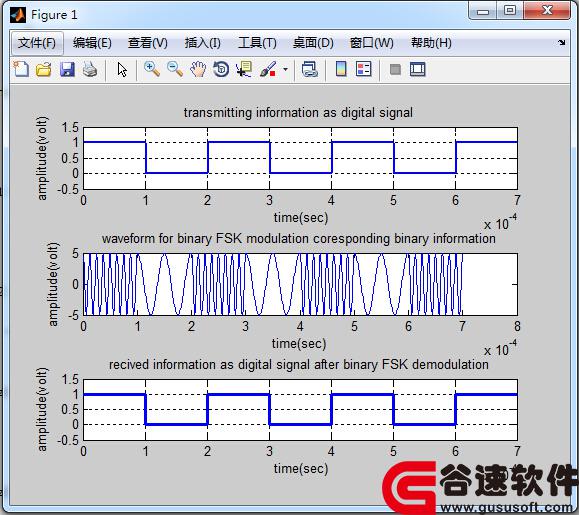The image size is (579, 515).
Task: Open a file with the folder icon
Action: (44, 69)
